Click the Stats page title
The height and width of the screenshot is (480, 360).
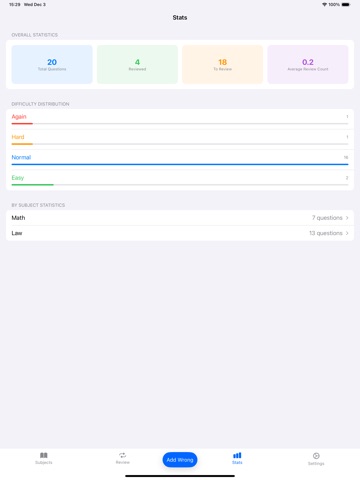pos(180,18)
